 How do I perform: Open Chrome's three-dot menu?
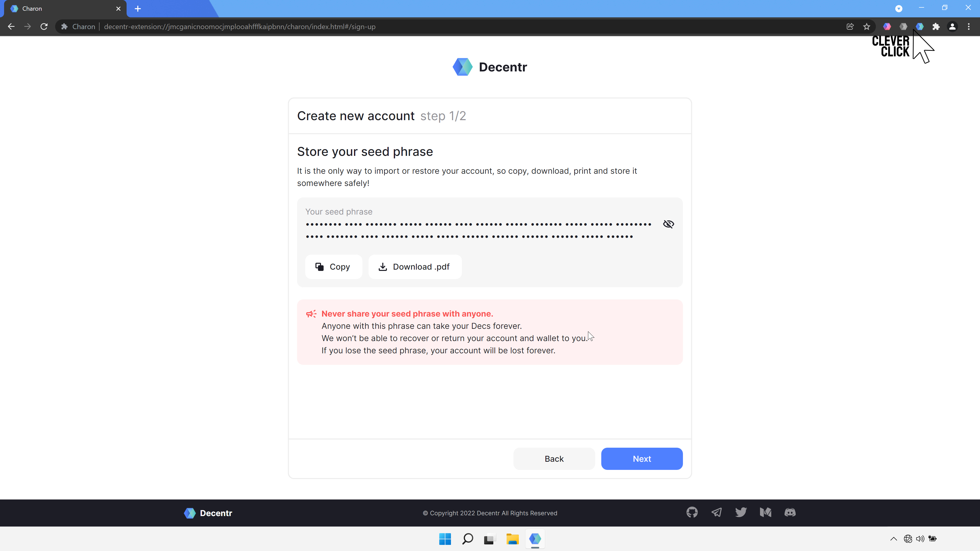click(x=969, y=27)
